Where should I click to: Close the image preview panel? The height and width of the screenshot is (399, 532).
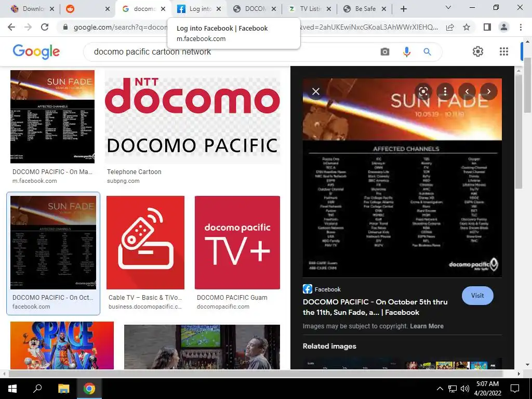click(316, 91)
